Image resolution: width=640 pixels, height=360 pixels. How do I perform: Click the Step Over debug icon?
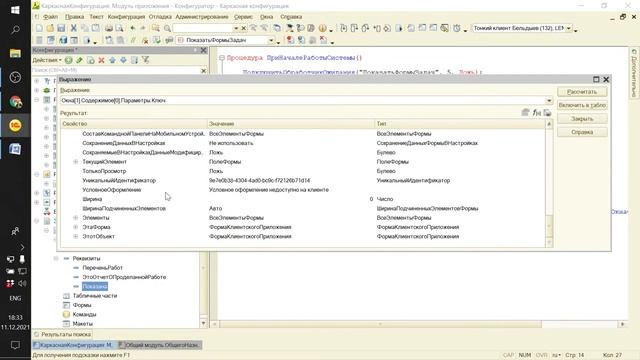click(x=354, y=28)
